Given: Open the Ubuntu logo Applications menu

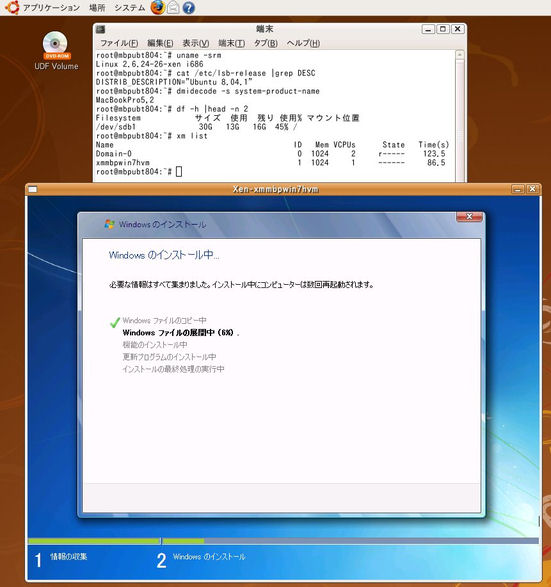Looking at the screenshot, I should point(12,7).
